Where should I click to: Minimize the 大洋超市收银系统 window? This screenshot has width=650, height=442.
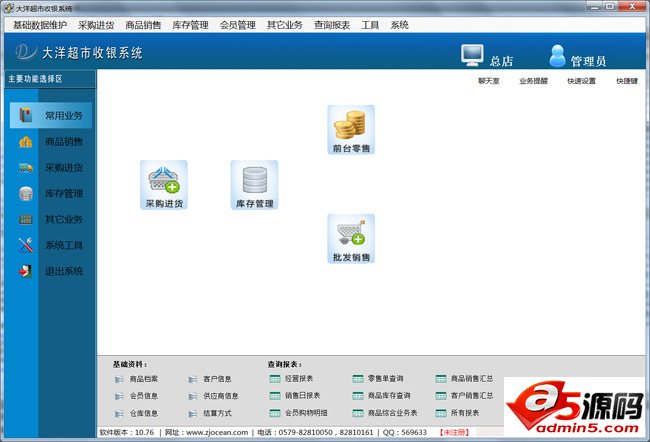pos(594,7)
